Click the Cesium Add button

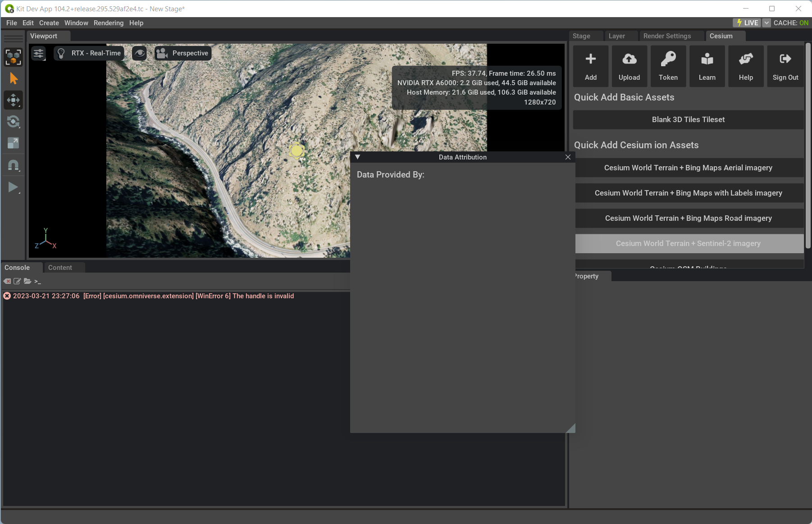pos(591,66)
